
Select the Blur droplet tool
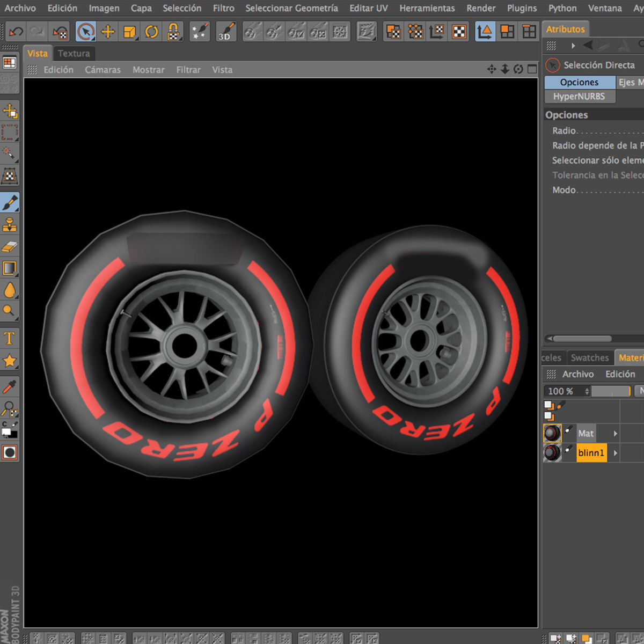pos(10,290)
